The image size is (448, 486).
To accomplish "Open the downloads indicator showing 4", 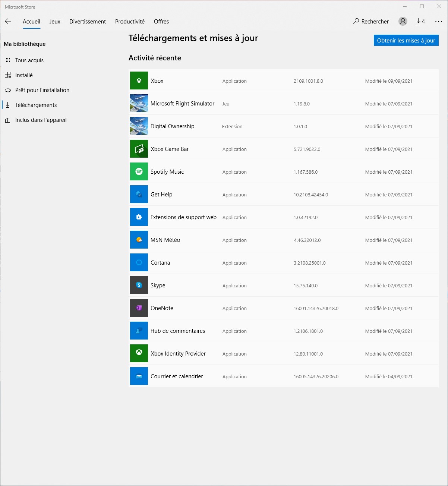I will (421, 21).
